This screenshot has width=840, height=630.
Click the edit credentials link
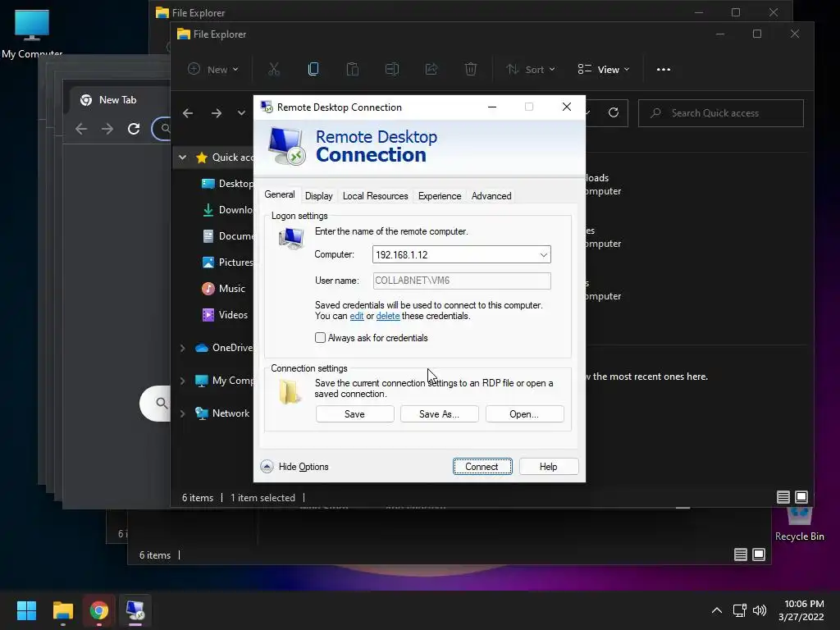click(x=357, y=316)
